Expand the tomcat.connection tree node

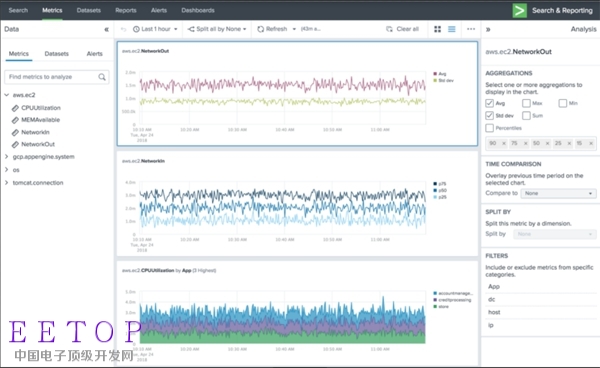coord(7,183)
